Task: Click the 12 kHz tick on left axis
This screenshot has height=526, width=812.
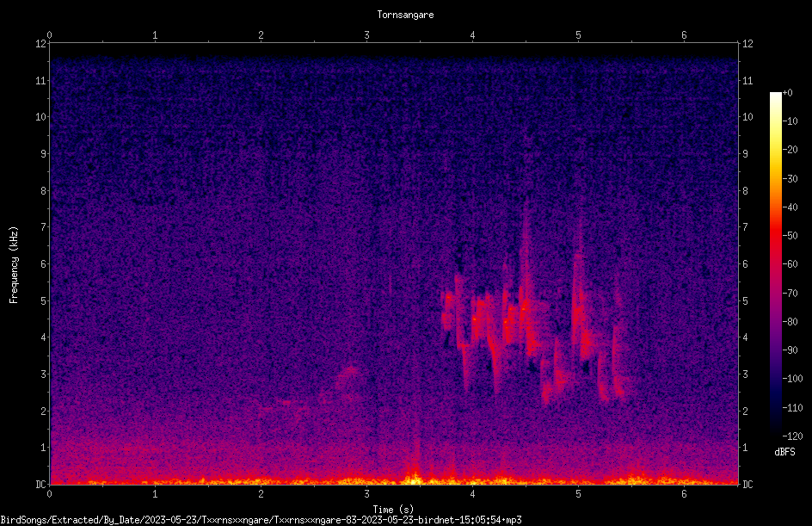Action: click(x=41, y=44)
